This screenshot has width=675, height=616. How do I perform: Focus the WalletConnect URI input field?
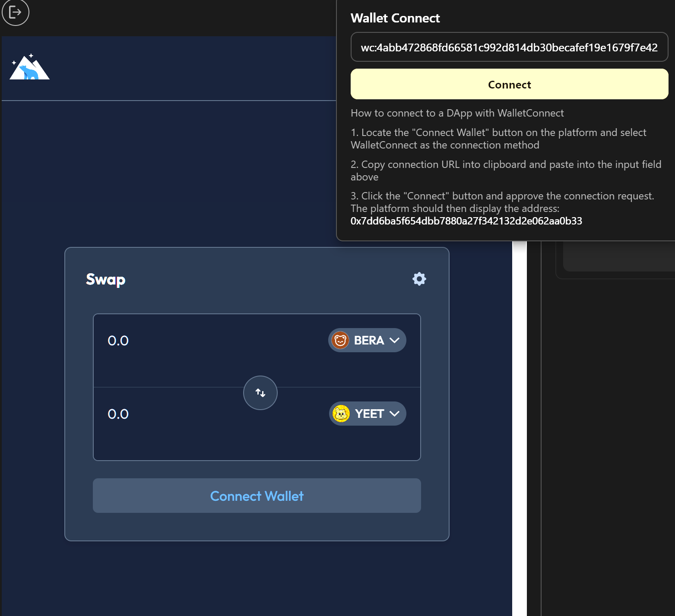pos(509,47)
